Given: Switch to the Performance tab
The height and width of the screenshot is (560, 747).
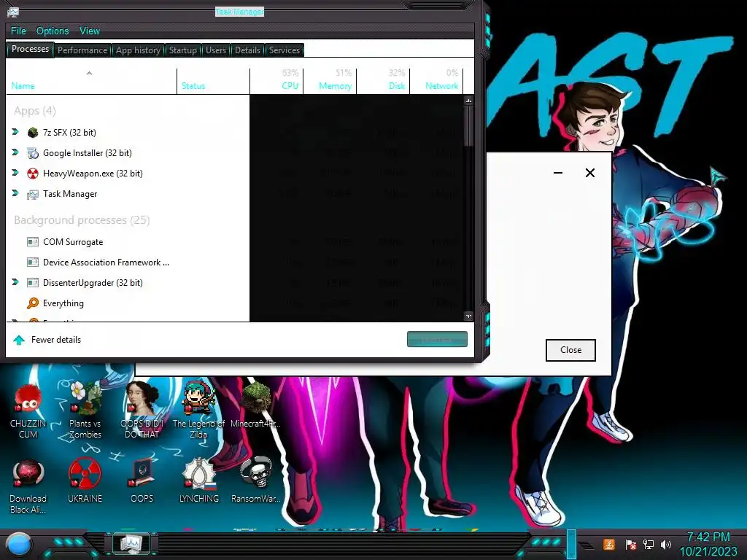Looking at the screenshot, I should point(82,50).
